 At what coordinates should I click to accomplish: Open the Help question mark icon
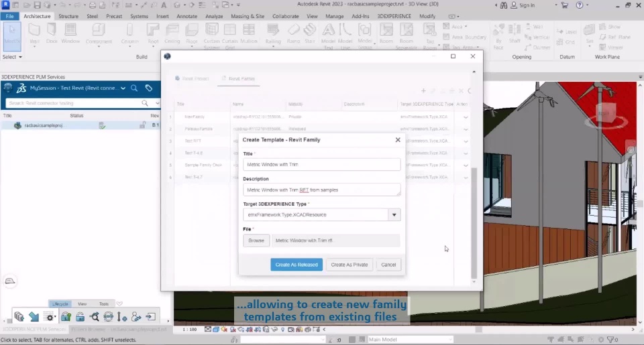(579, 5)
